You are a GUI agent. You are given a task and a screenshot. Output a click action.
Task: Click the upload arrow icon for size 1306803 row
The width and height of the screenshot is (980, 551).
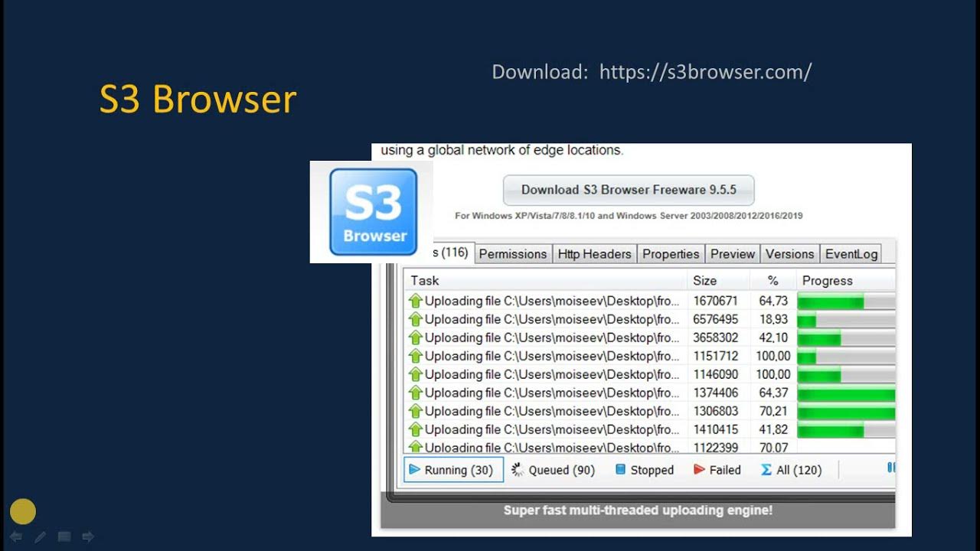(x=416, y=411)
